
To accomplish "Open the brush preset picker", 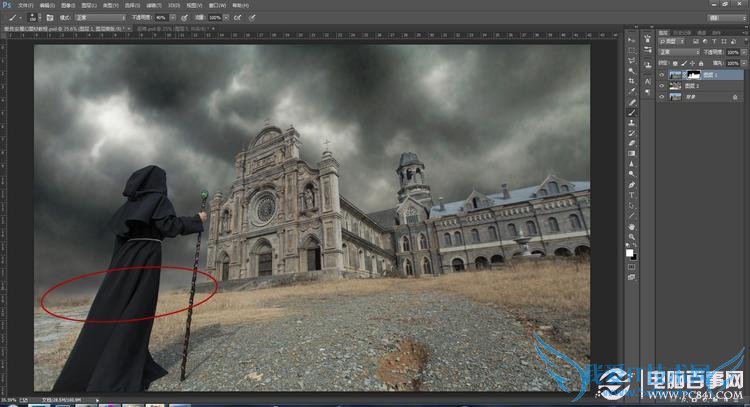I will click(x=33, y=17).
